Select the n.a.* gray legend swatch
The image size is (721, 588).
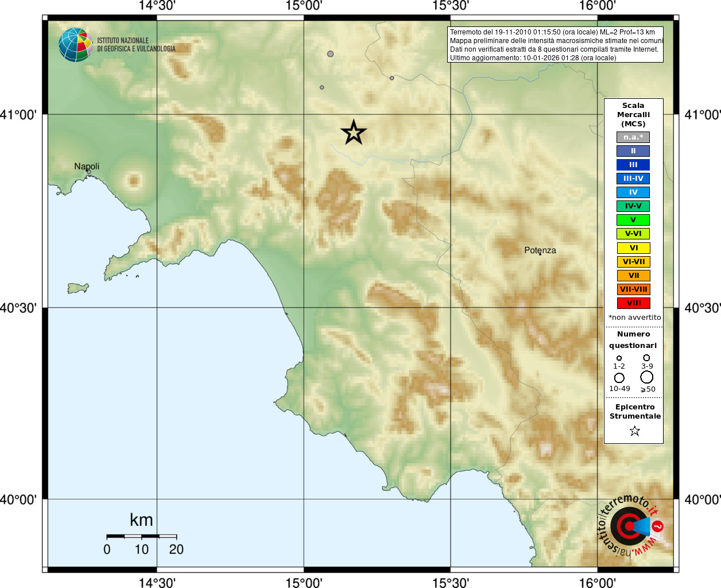(x=633, y=137)
